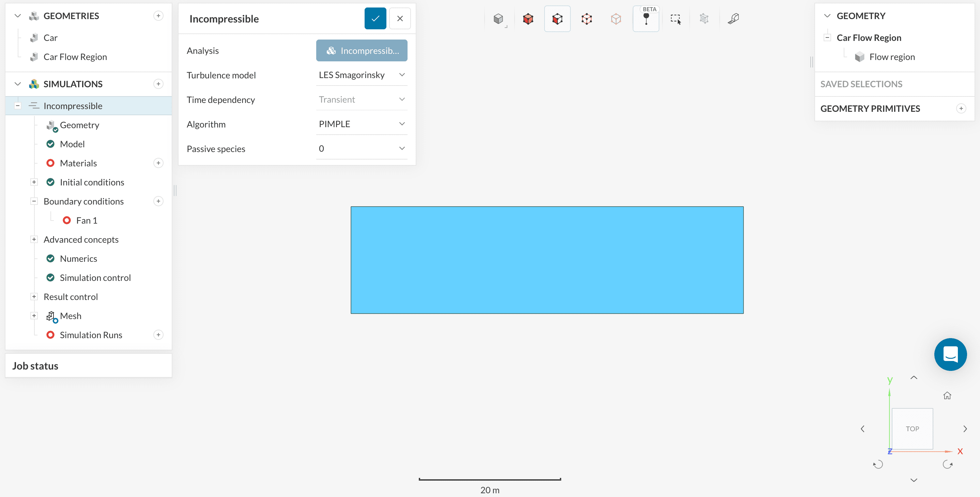Open the render mode cube menu
The width and height of the screenshot is (980, 497).
click(x=498, y=19)
